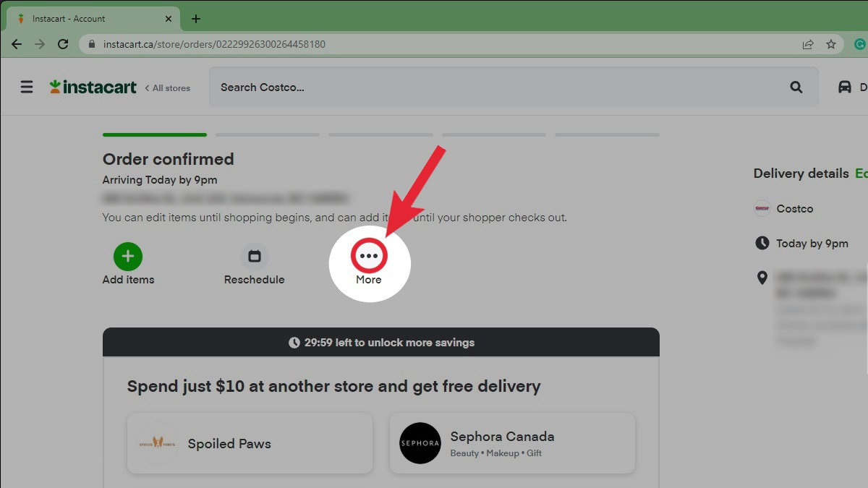Choose the Sephora Canada store card
The height and width of the screenshot is (488, 868).
(512, 443)
